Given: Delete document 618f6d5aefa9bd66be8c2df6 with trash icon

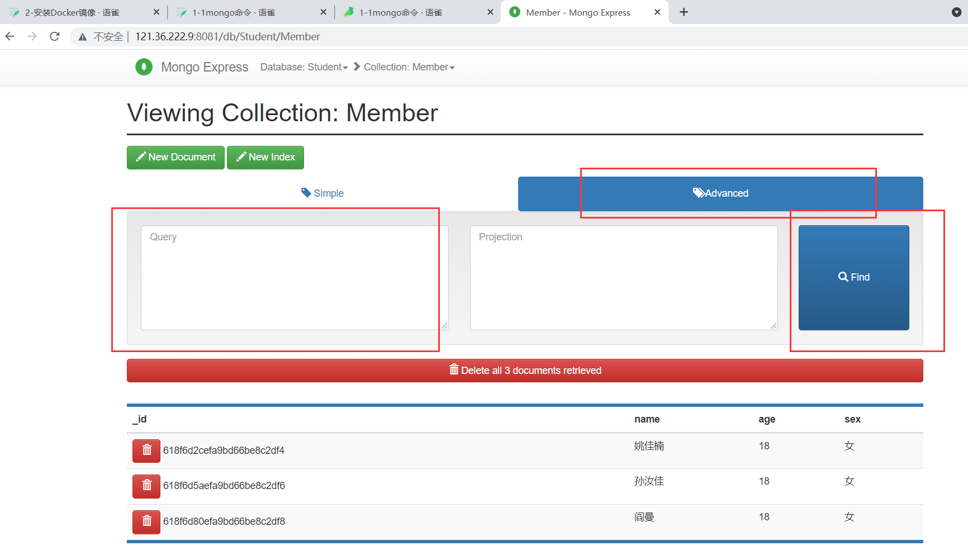Looking at the screenshot, I should pos(146,486).
